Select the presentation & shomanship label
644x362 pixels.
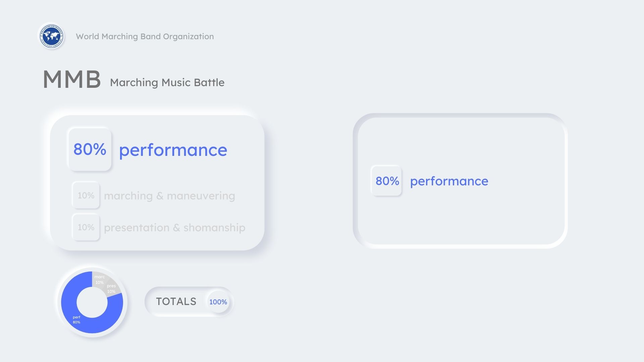(x=174, y=228)
